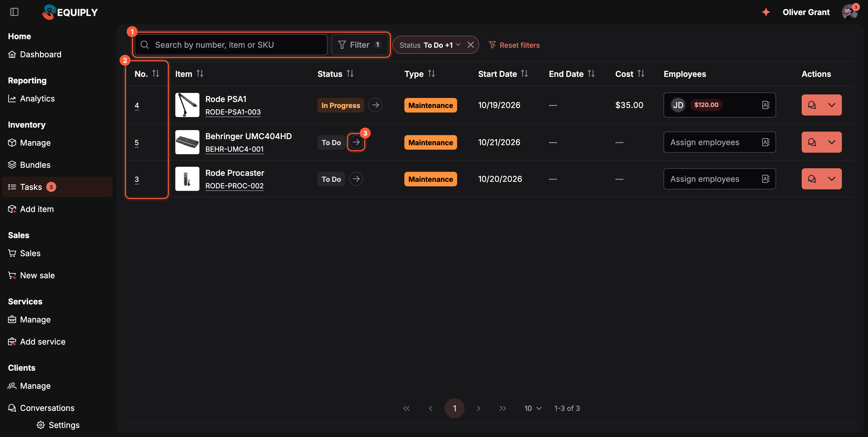Expand actions dropdown for Rode PSA1
Viewport: 868px width, 437px height.
tap(832, 105)
